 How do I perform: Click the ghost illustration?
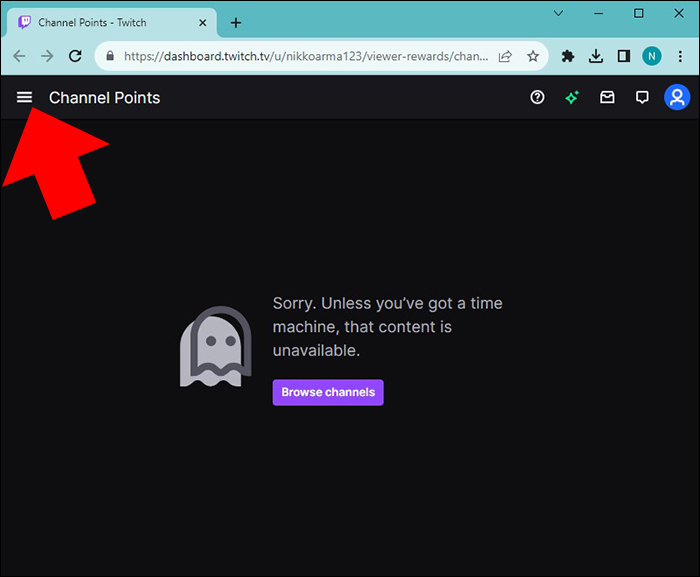[x=216, y=346]
